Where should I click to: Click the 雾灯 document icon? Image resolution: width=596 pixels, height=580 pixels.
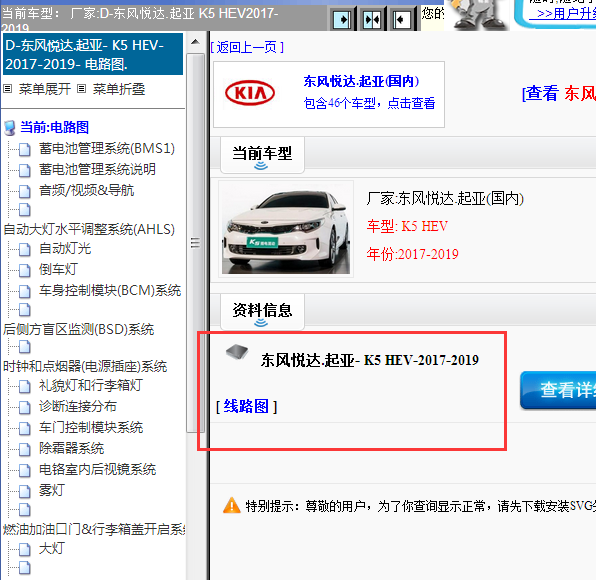tap(24, 491)
